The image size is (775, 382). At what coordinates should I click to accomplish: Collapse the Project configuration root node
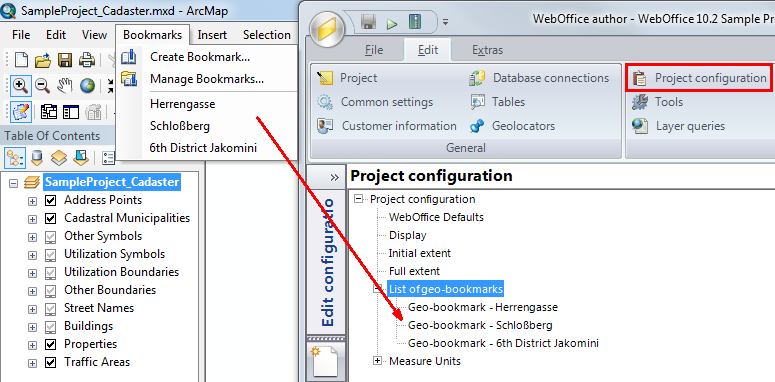click(x=359, y=199)
